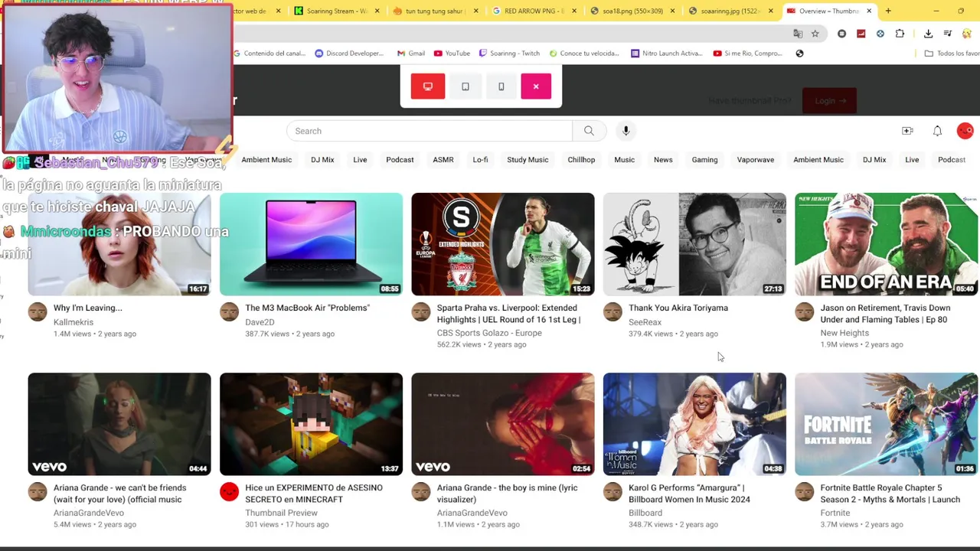980x551 pixels.
Task: Click the round dark extension icon
Action: pyautogui.click(x=841, y=34)
